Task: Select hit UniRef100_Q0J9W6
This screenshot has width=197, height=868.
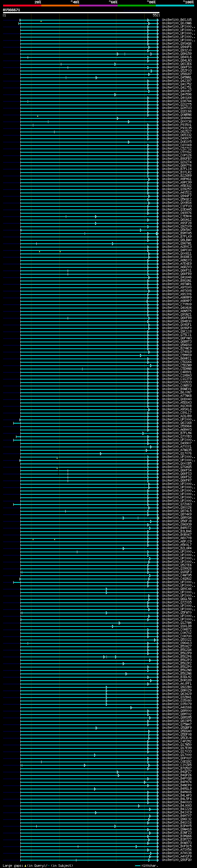Action: coord(177,23)
